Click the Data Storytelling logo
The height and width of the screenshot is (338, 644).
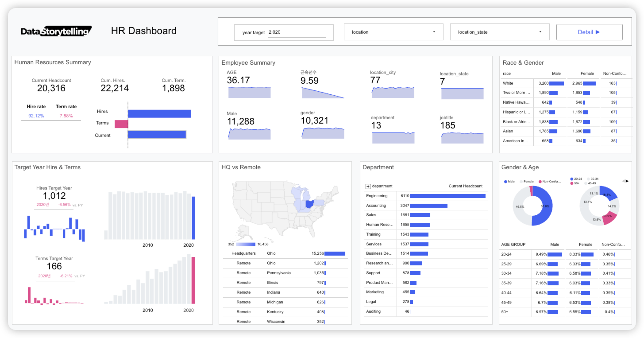[56, 31]
